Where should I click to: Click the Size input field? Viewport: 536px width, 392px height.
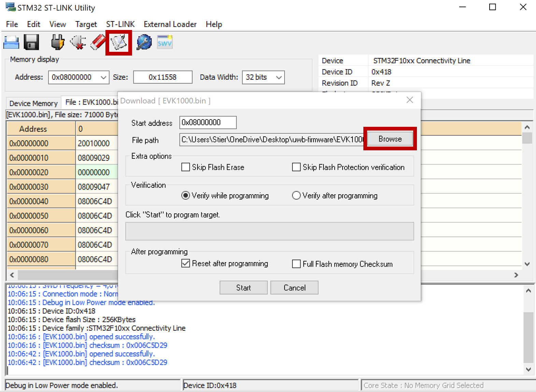(163, 77)
